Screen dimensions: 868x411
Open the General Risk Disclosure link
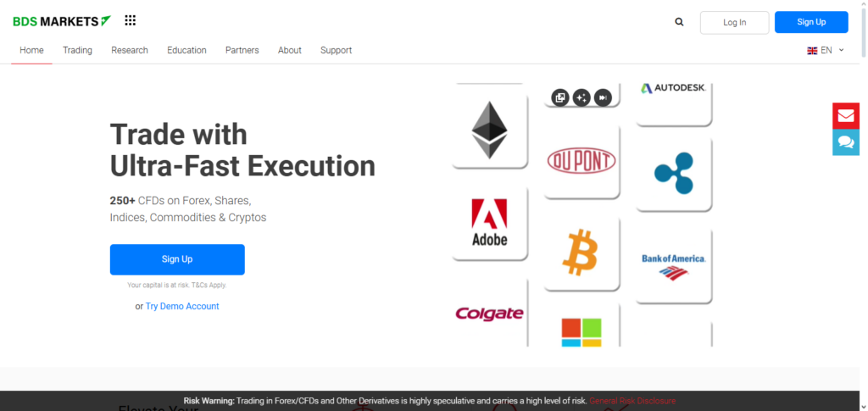632,401
